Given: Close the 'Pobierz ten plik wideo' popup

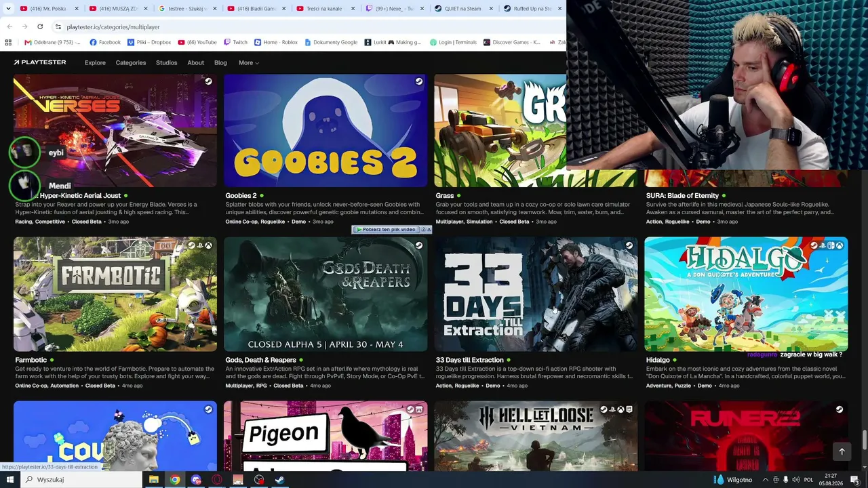Looking at the screenshot, I should (429, 229).
